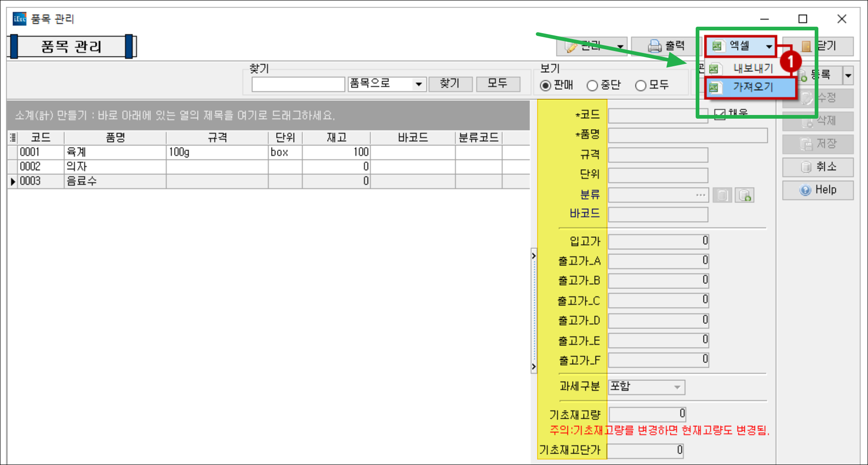This screenshot has height=465, width=868.
Task: Click the cylinder icon next to the 분류 field
Action: click(722, 195)
